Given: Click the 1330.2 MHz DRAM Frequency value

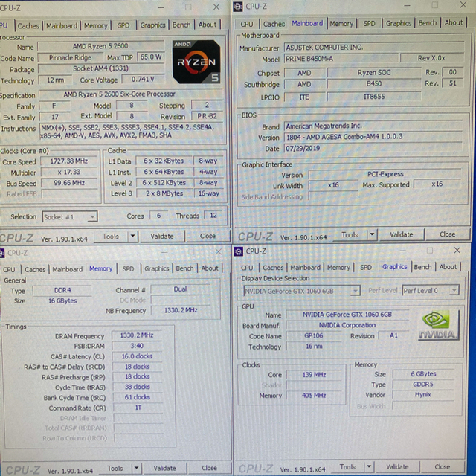Looking at the screenshot, I should click(x=137, y=335).
